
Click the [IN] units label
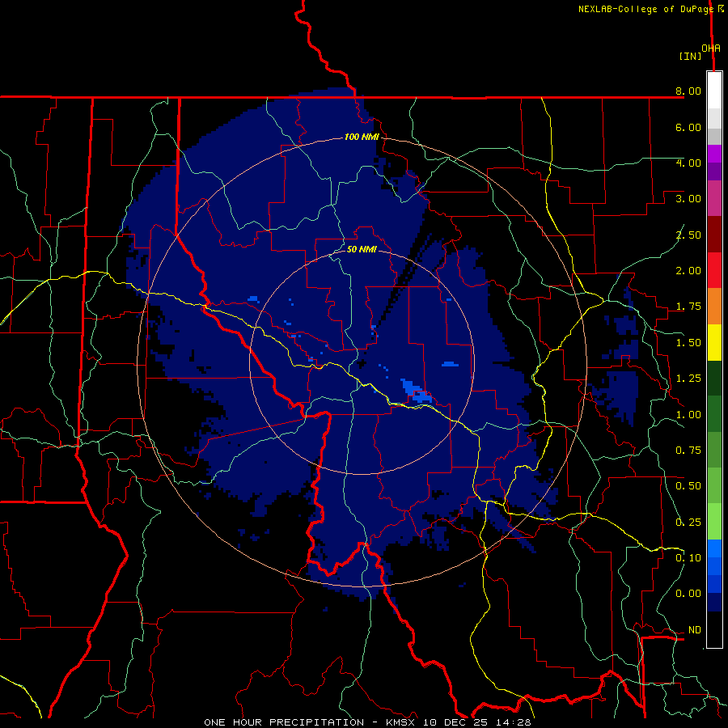point(690,56)
